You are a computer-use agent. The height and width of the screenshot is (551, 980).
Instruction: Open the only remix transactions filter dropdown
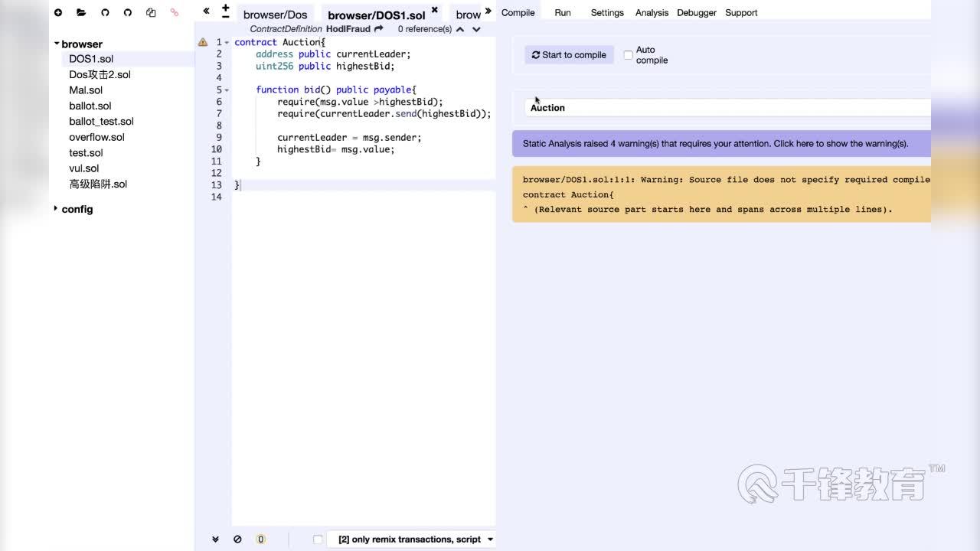pos(411,540)
